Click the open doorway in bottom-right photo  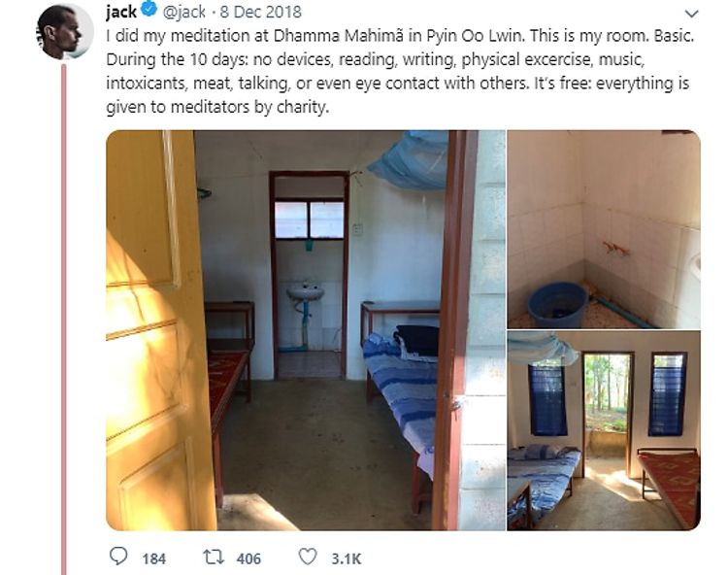607,415
